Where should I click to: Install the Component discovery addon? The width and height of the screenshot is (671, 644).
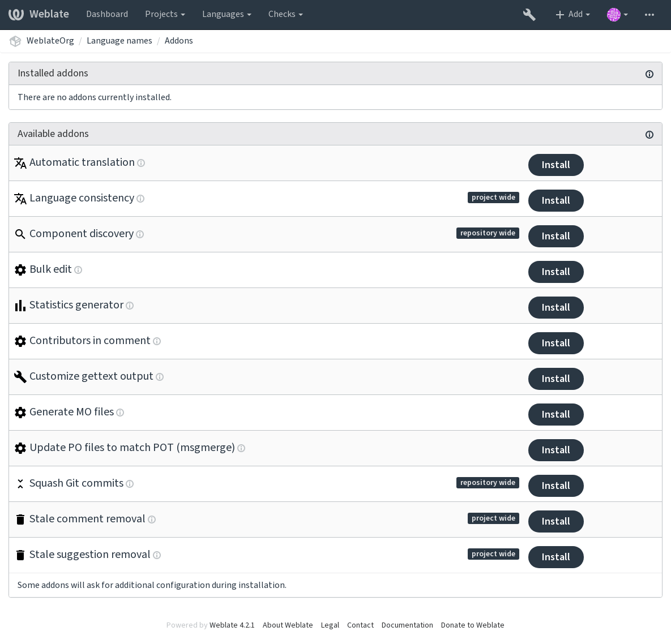(555, 236)
